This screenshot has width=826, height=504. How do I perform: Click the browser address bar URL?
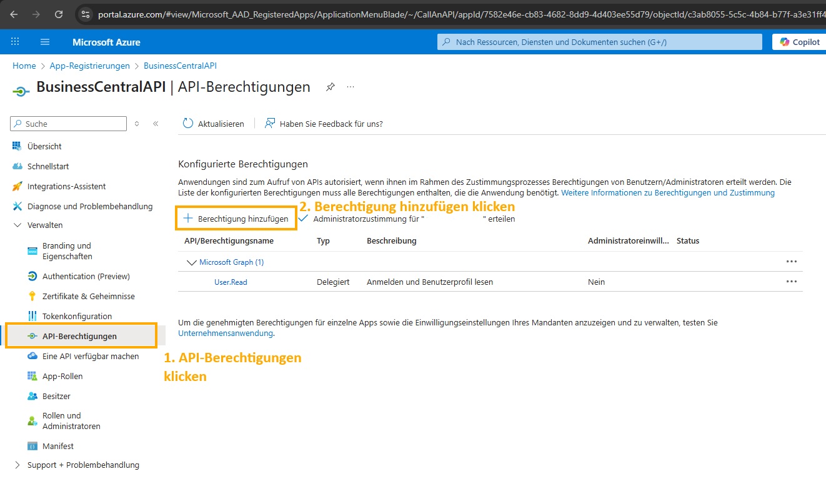461,14
